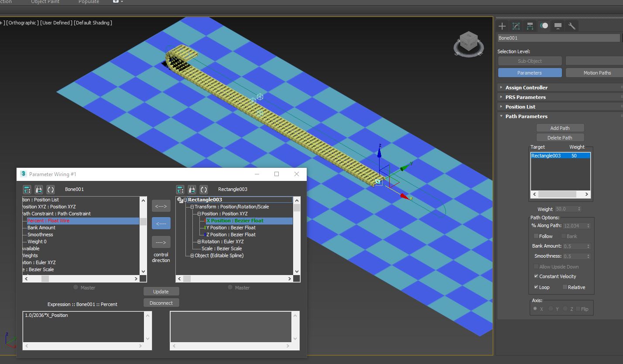Click refresh tree icon above Rectangle003 tree
Image resolution: width=623 pixels, height=364 pixels.
[204, 190]
